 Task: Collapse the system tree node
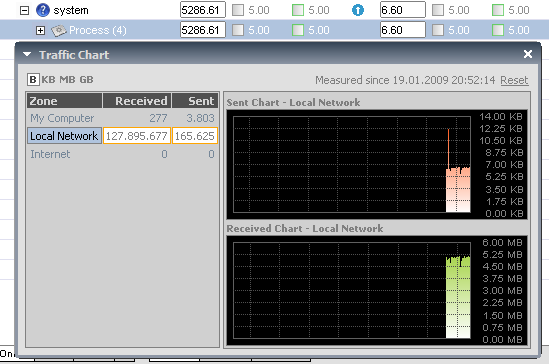(24, 10)
